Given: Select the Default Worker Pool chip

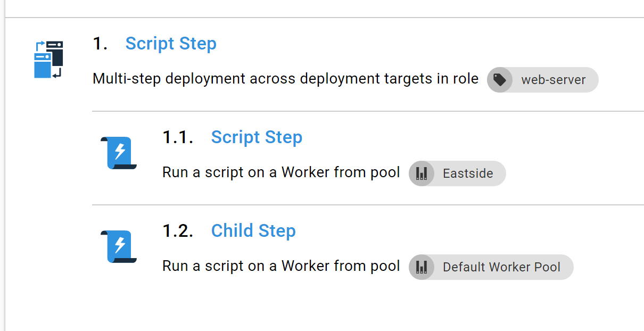Looking at the screenshot, I should point(491,267).
